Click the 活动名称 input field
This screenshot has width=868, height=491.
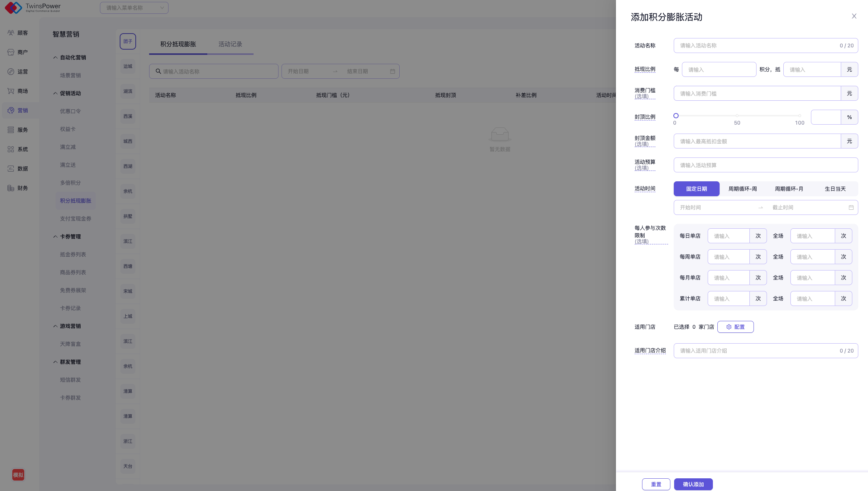point(757,46)
